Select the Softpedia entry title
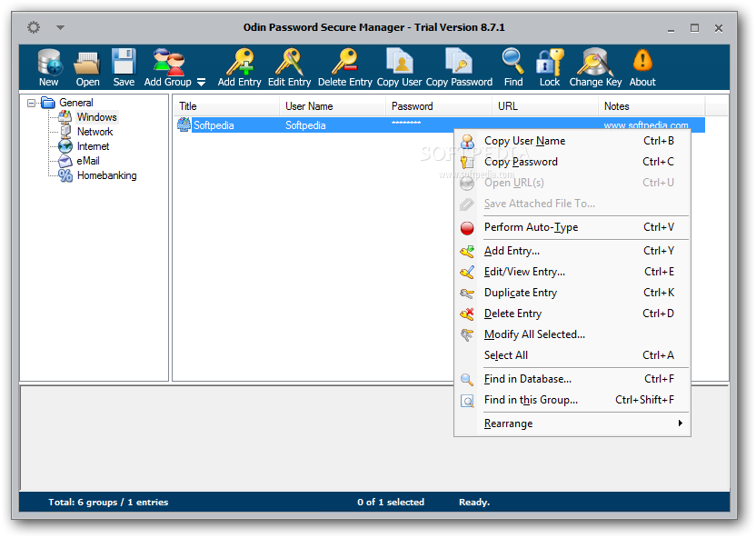The height and width of the screenshot is (538, 756). point(214,125)
